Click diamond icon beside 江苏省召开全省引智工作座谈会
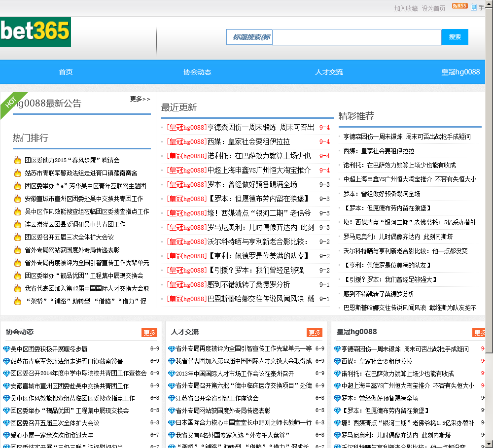This screenshot has width=493, height=448. [172, 398]
